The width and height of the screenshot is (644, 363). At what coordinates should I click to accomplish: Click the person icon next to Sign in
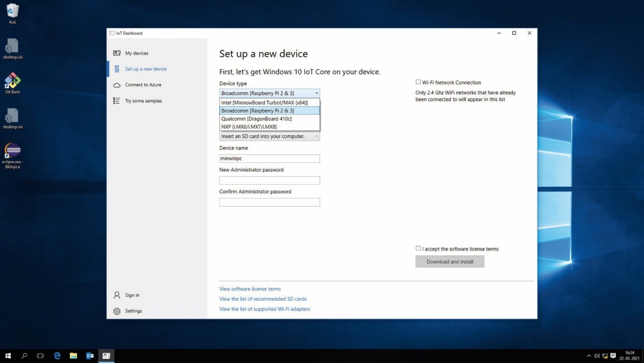tap(116, 295)
